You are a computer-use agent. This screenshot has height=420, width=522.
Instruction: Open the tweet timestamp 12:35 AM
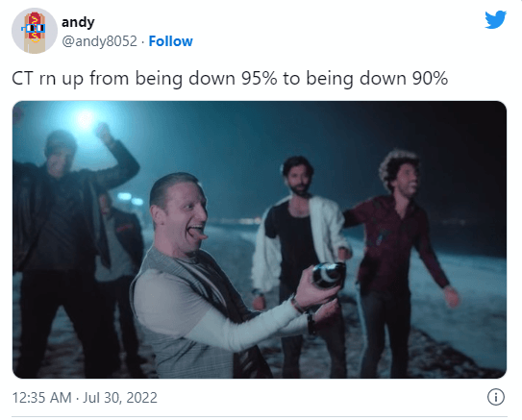42,398
